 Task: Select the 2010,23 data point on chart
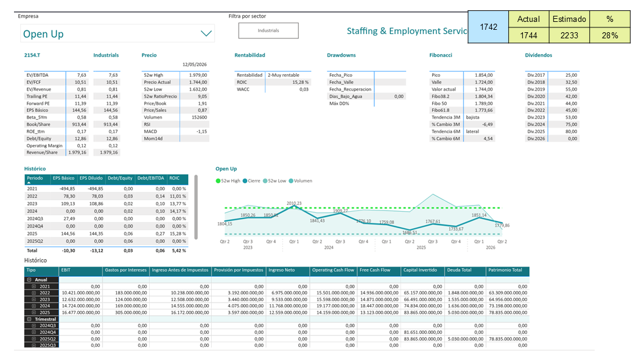(x=294, y=207)
